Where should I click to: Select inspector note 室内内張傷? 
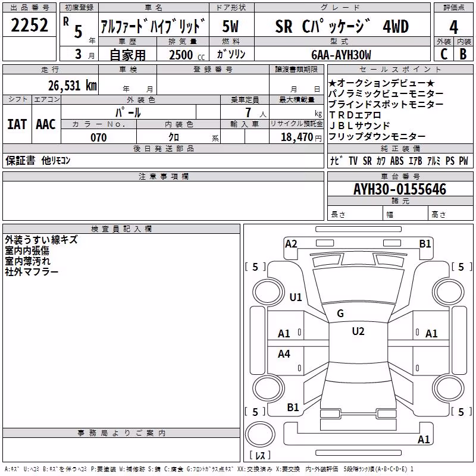pyautogui.click(x=27, y=250)
